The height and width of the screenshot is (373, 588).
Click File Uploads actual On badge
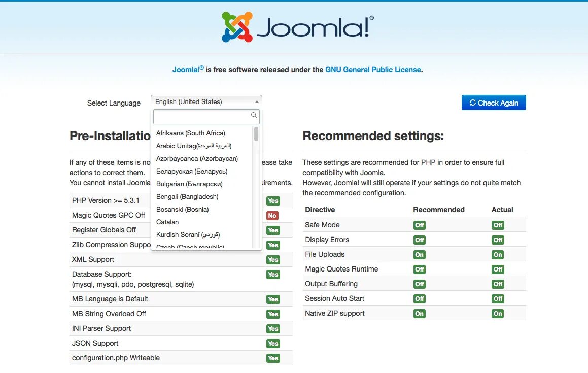point(498,254)
